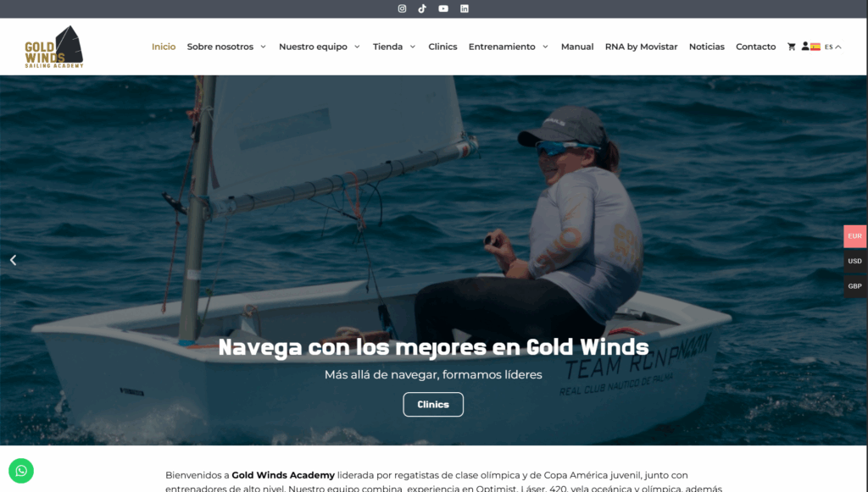Open RNA by Movistar menu item
Viewport: 868px width, 492px height.
[641, 47]
